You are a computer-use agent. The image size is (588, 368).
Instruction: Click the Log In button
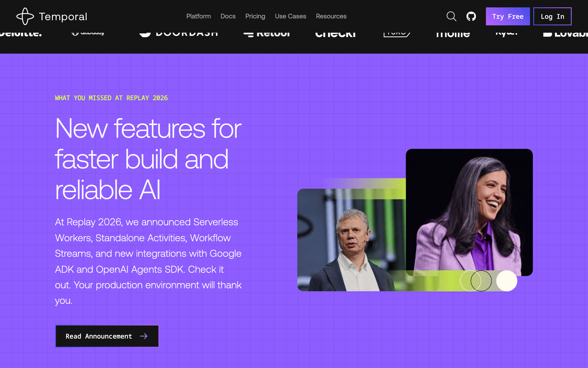[x=552, y=16]
